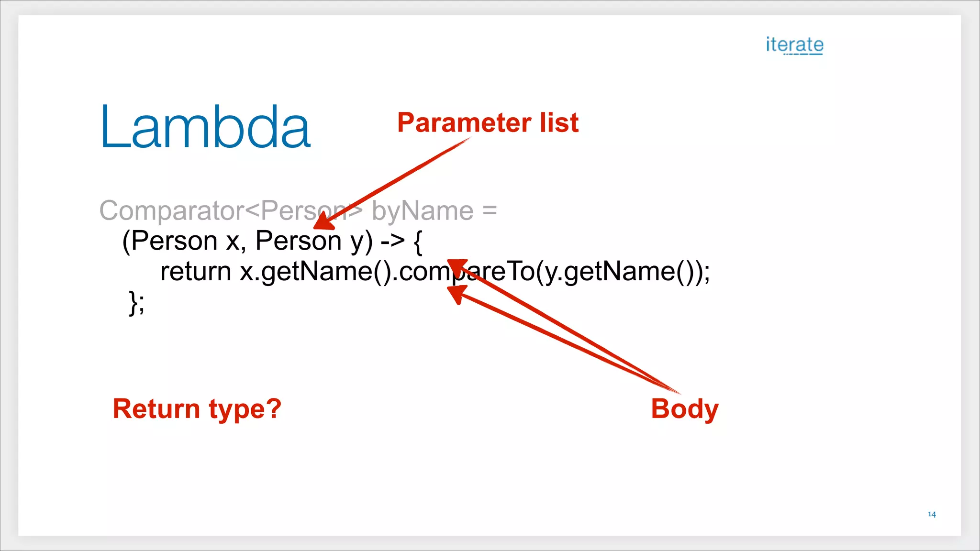Click the return x.getName() code line
Screen dimensions: 980x551
[x=435, y=272]
